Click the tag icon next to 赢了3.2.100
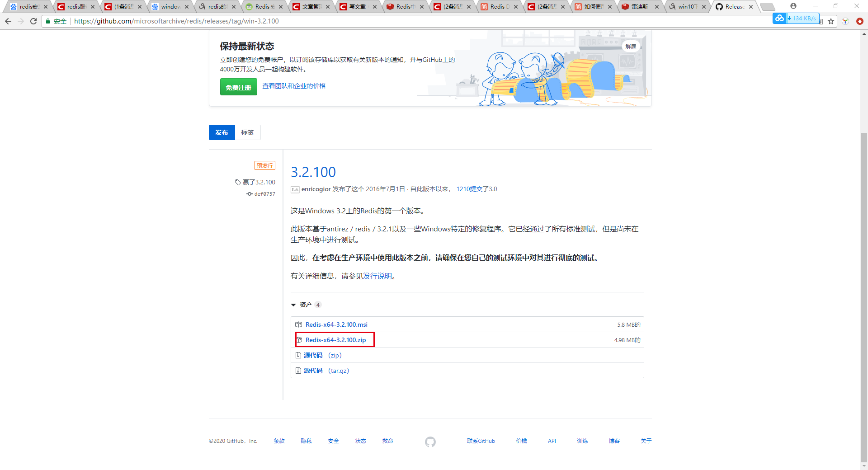 click(x=238, y=182)
